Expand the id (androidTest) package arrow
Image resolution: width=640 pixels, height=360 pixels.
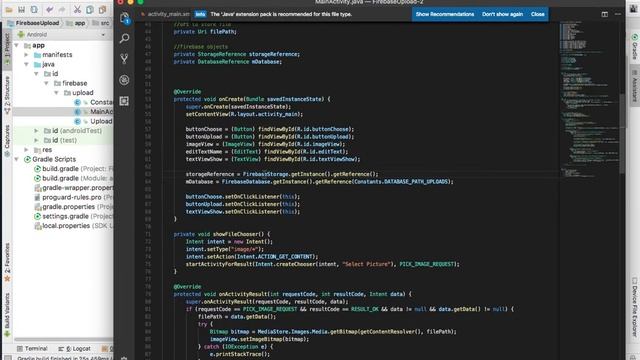coord(36,131)
